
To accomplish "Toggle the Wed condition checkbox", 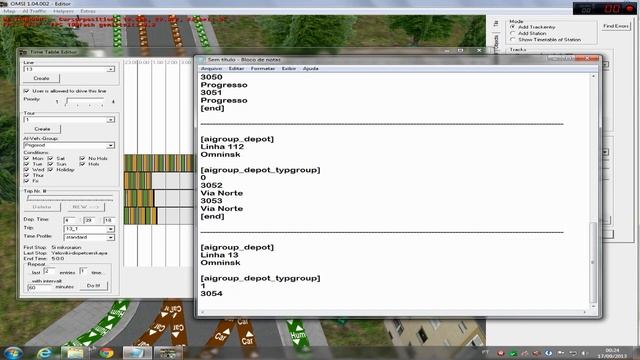I will pos(27,170).
